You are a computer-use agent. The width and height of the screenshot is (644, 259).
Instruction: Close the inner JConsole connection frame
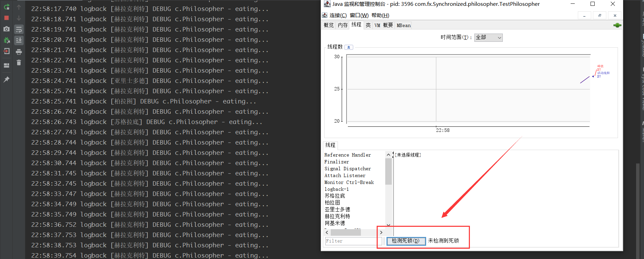[x=615, y=15]
